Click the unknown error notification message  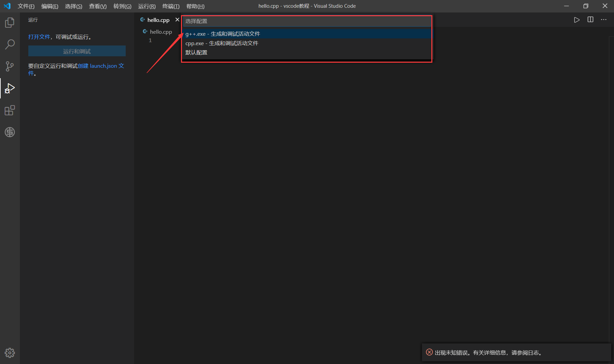click(x=489, y=353)
